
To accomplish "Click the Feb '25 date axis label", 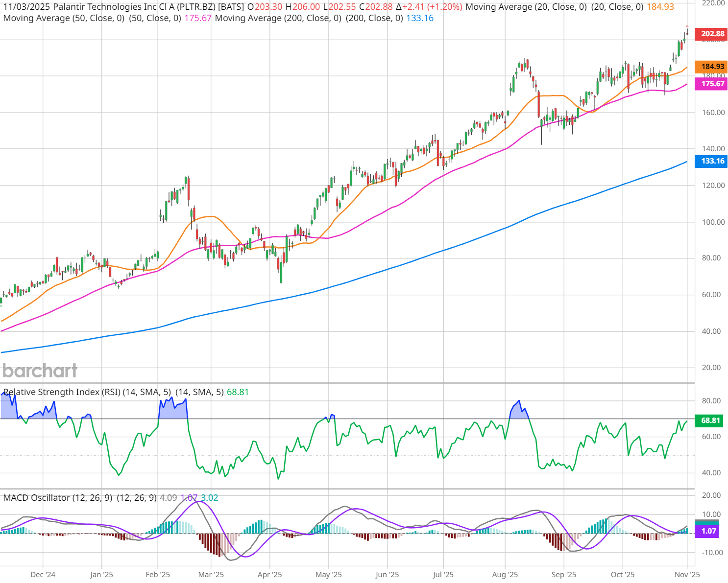I will 158,575.
